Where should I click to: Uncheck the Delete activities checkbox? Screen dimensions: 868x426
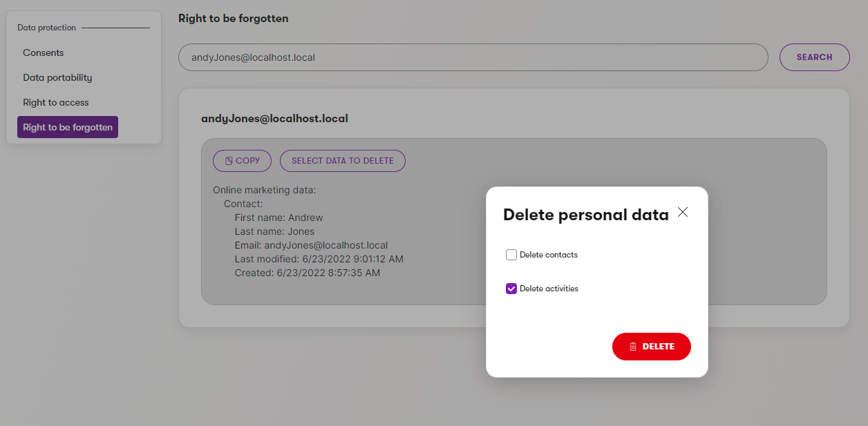(x=511, y=289)
